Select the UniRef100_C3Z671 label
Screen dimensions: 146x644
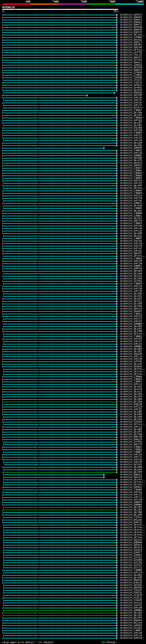131,517
